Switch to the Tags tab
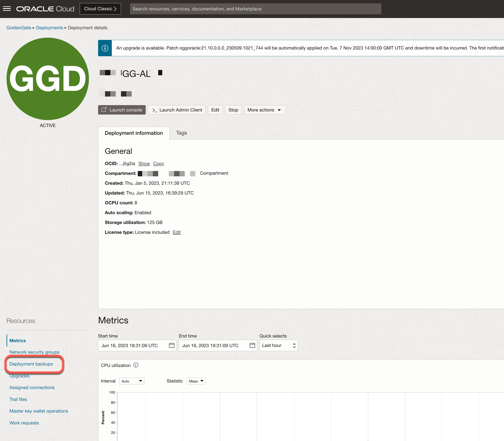The image size is (504, 441). [181, 133]
